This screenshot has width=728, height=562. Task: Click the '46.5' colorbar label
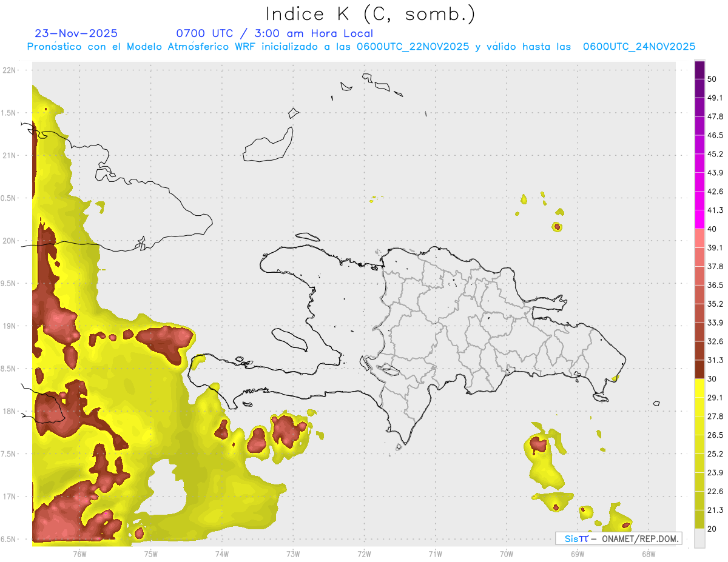coord(715,135)
